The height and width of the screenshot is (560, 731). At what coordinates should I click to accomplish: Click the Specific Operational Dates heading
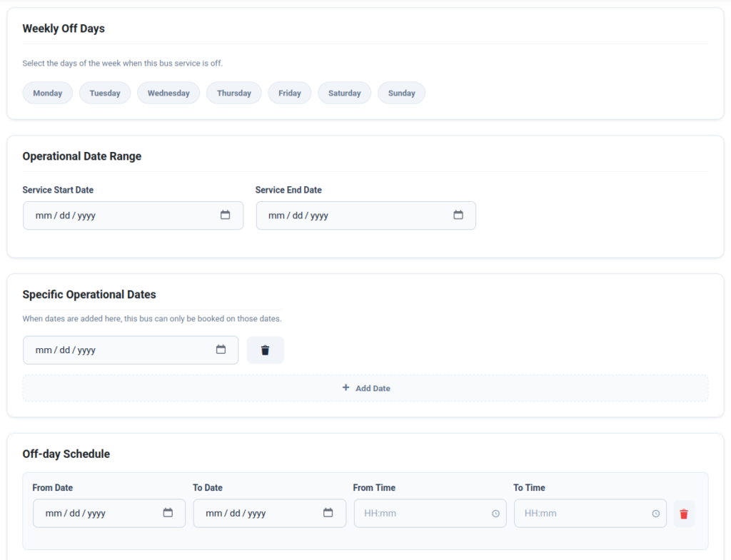click(x=89, y=295)
